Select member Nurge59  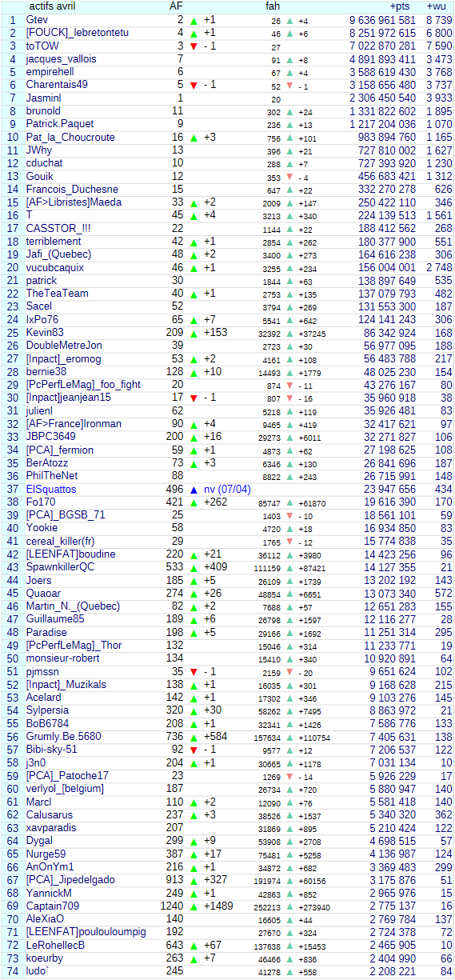coord(46,854)
